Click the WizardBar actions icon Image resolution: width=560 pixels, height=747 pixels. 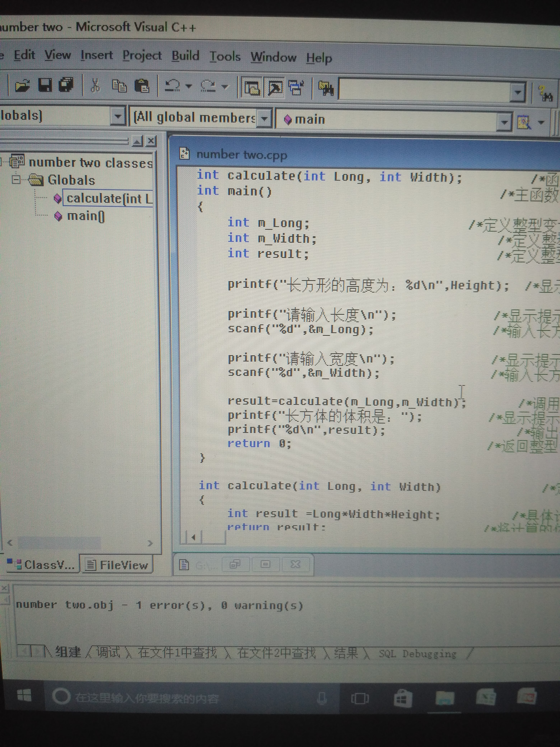tap(524, 122)
